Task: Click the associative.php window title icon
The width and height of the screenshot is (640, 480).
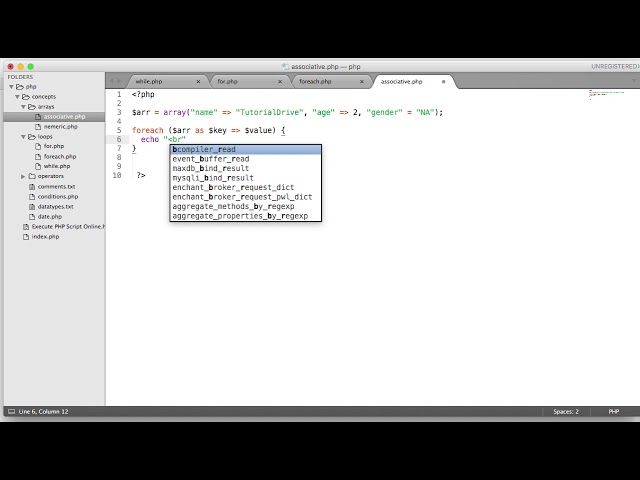Action: tap(285, 67)
